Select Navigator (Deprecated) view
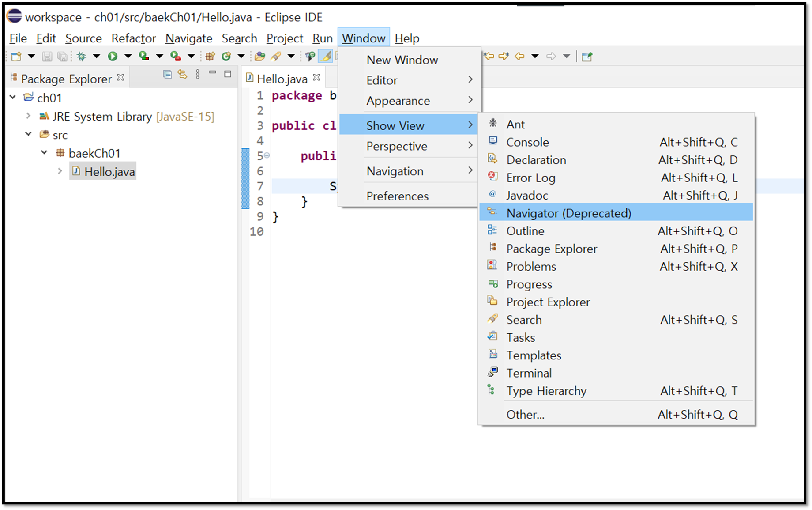The image size is (812, 510). (616, 213)
